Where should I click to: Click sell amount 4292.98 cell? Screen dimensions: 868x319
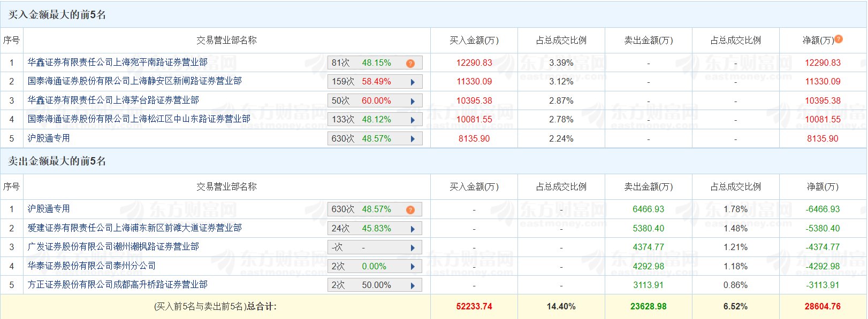[649, 266]
